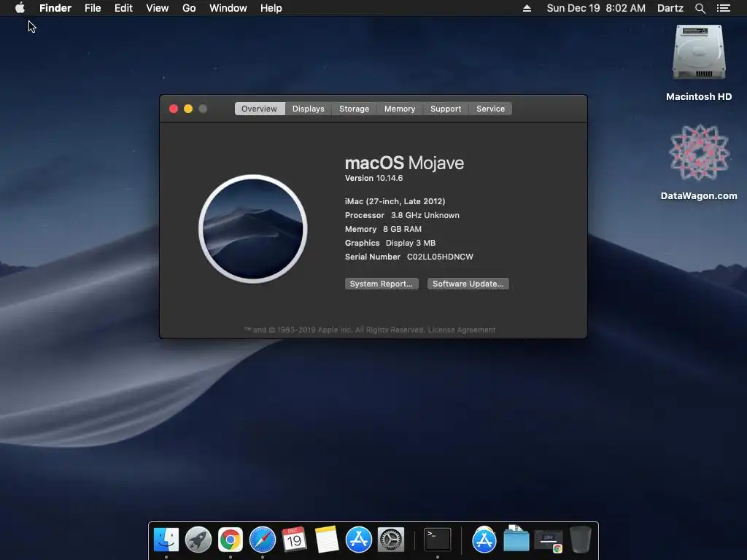Screen dimensions: 747x560
Task: Launch Launchpad rocket icon in dock
Action: 198,540
